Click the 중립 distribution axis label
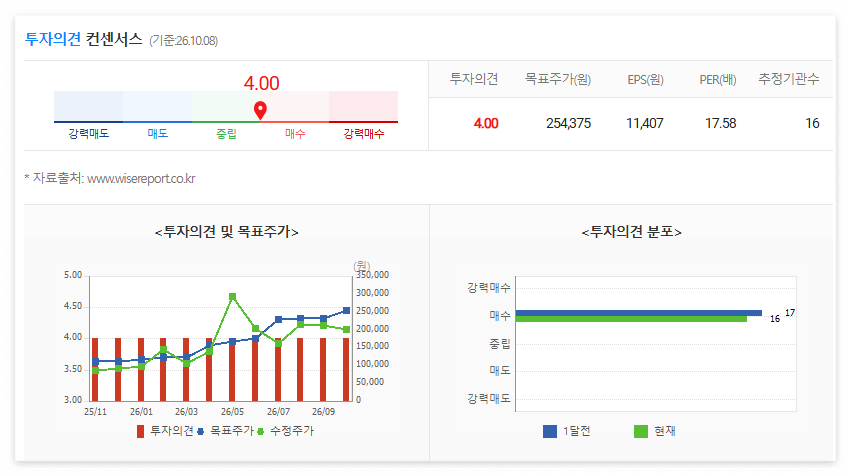This screenshot has width=851, height=476. [x=500, y=344]
